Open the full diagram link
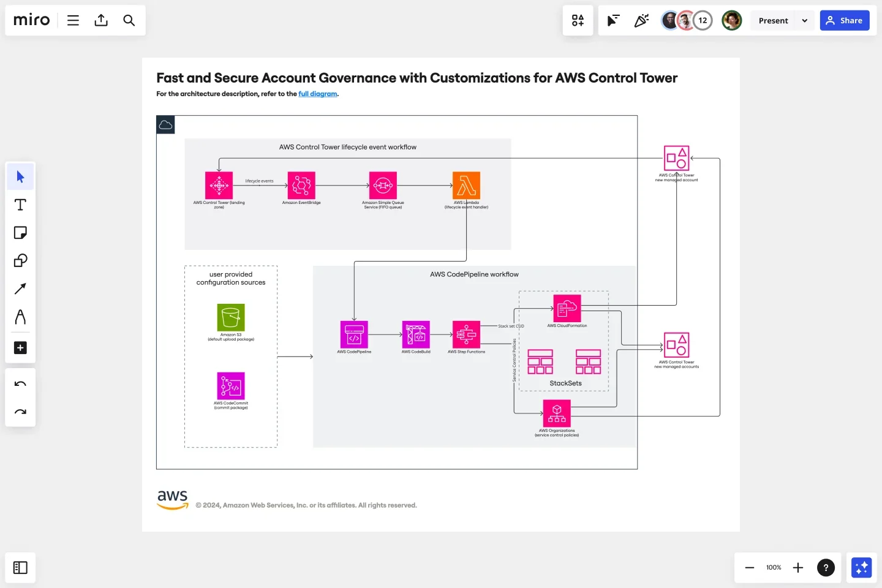Image resolution: width=882 pixels, height=588 pixels. [x=318, y=94]
